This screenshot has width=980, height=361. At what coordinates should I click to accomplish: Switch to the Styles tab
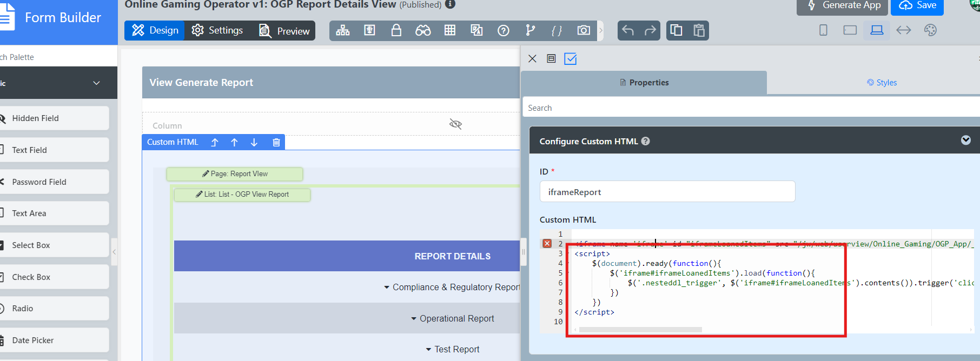tap(882, 83)
